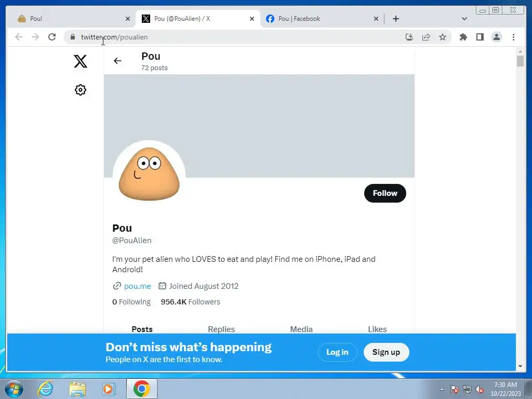Open Action Center flag icon

(455, 389)
